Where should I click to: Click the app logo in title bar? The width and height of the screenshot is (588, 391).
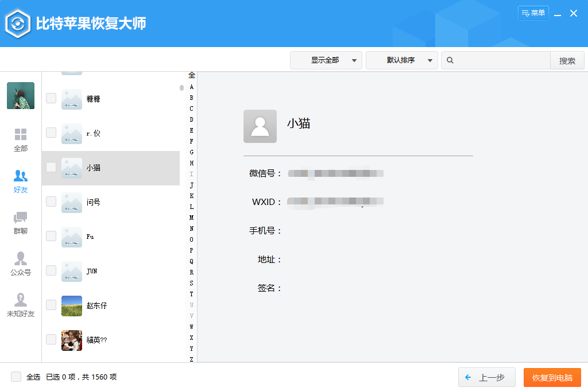[x=18, y=24]
